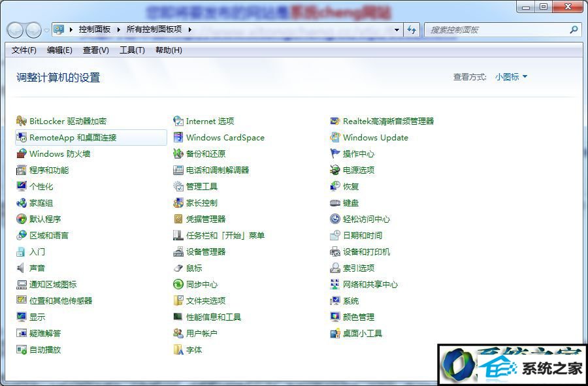Open the 键盘 keyboard icon
588x386 pixels.
335,202
